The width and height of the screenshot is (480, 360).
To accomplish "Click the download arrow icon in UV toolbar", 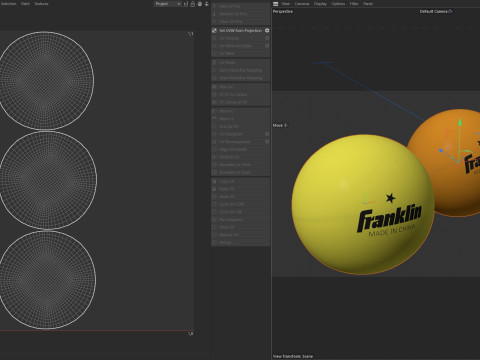I will 207,4.
